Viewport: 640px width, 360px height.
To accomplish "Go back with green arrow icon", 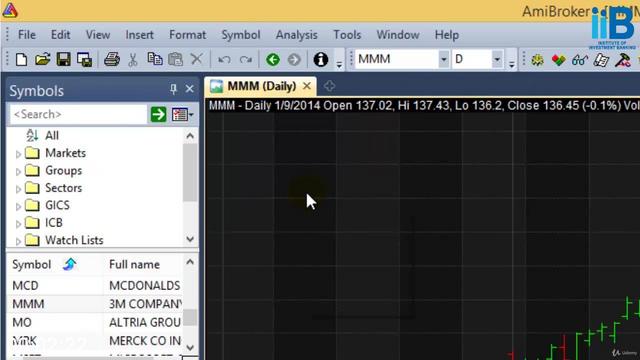I will coord(273,60).
